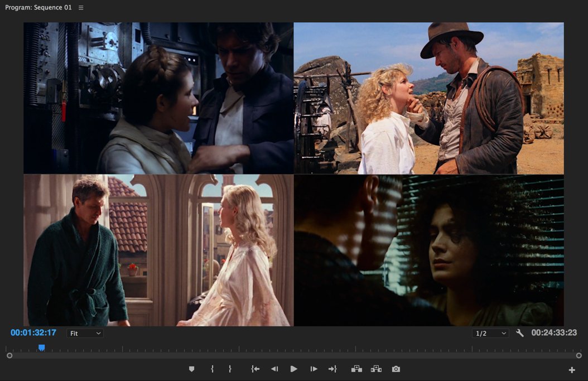Open the wrench Settings menu
This screenshot has height=381, width=588.
(x=520, y=333)
